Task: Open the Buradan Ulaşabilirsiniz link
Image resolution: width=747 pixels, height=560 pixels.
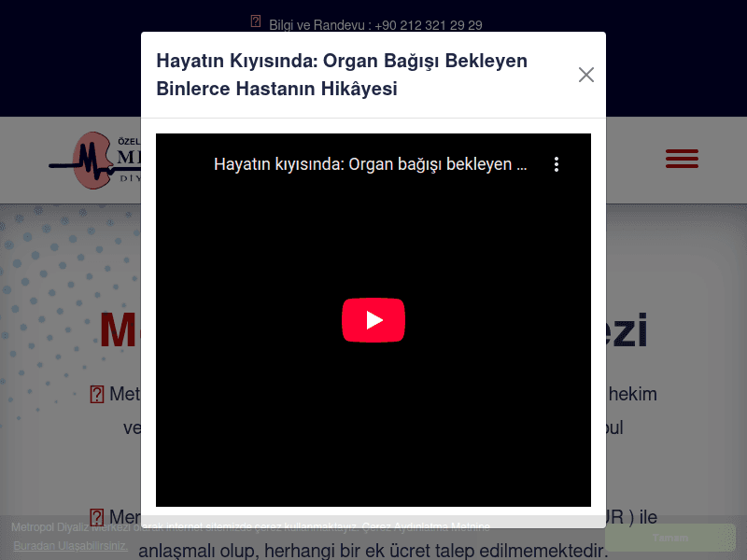Action: pyautogui.click(x=69, y=546)
